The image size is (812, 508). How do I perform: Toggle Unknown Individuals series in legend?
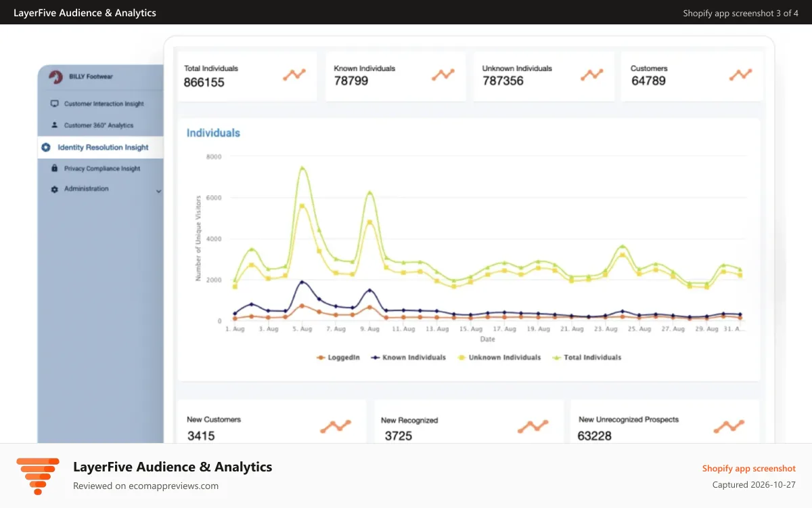[499, 357]
